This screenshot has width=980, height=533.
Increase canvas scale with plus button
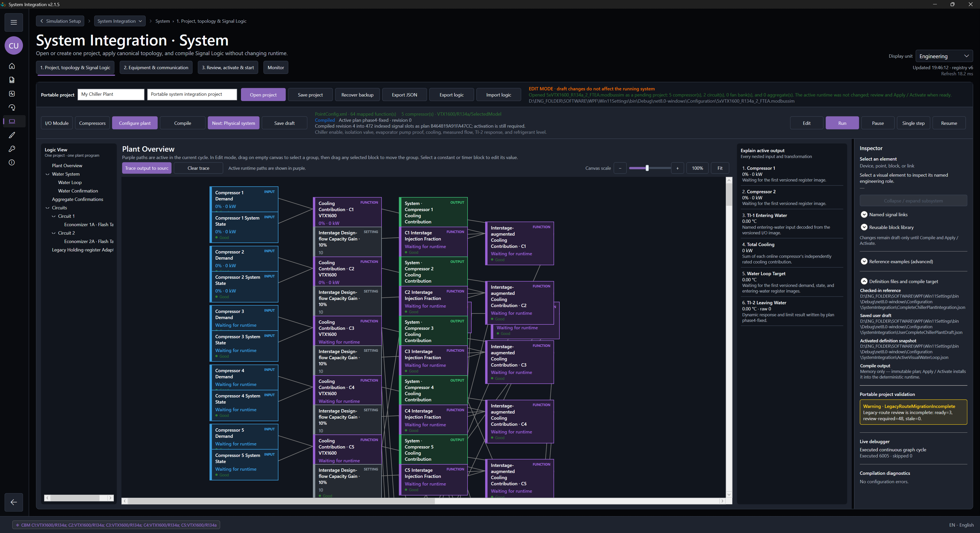[678, 168]
